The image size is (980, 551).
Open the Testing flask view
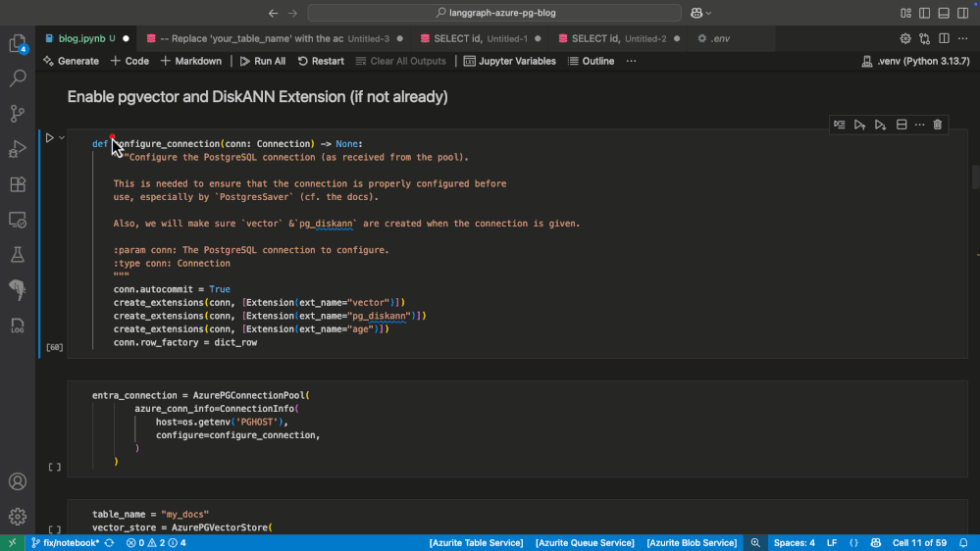point(18,255)
